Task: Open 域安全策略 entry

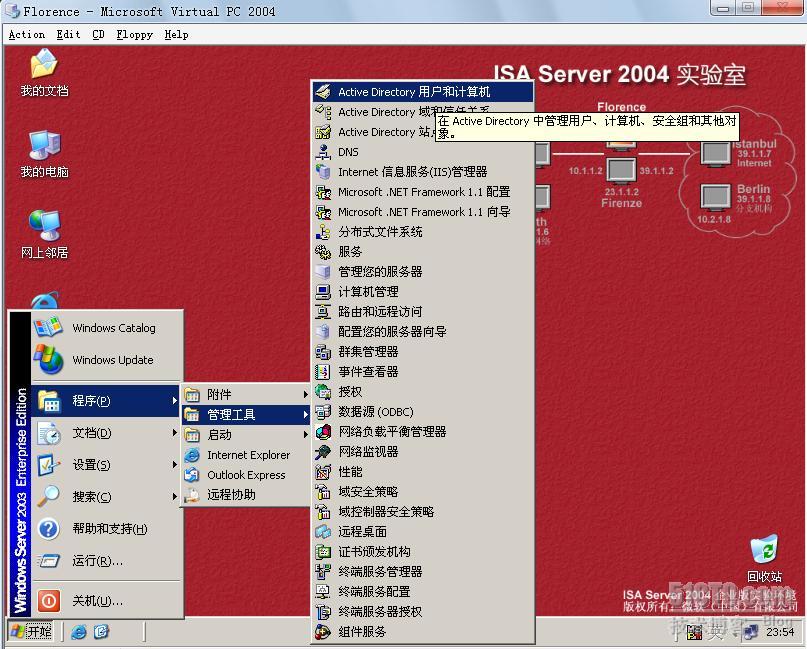Action: coord(423,492)
